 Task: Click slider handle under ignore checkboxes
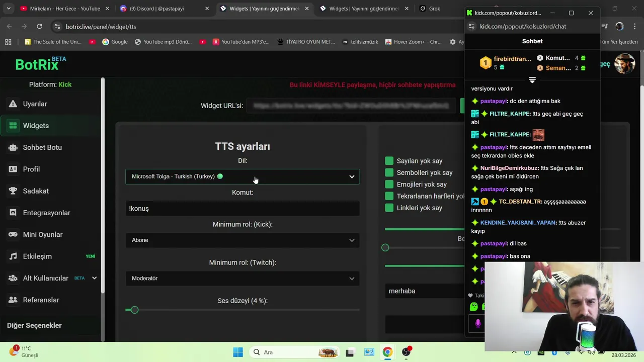coord(385,247)
